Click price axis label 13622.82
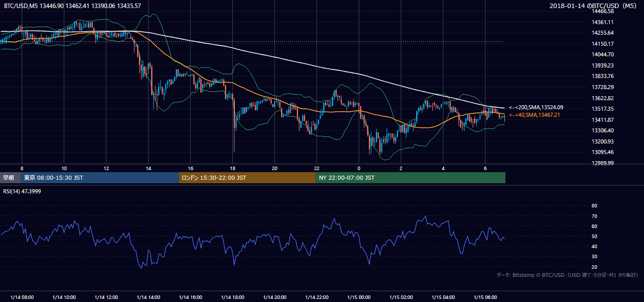 coord(603,98)
